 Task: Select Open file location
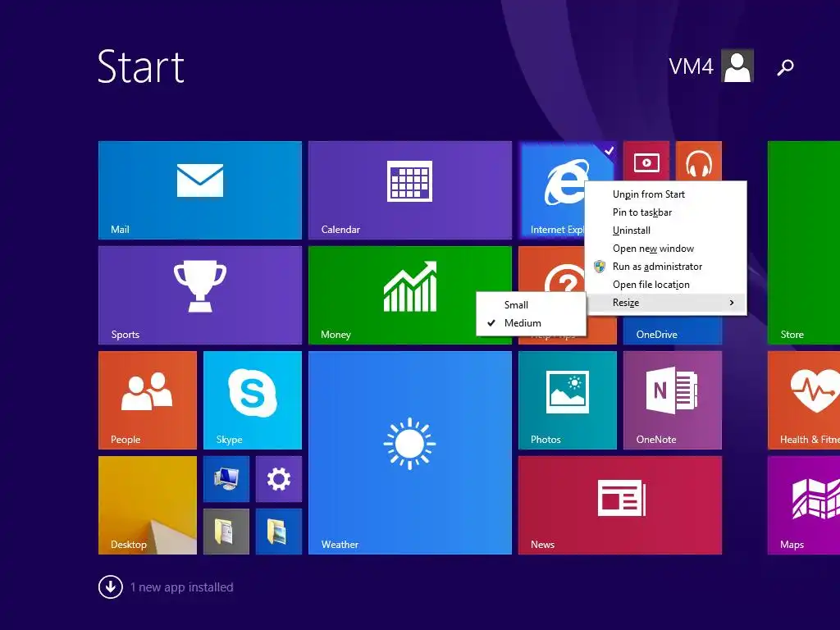[x=666, y=285]
